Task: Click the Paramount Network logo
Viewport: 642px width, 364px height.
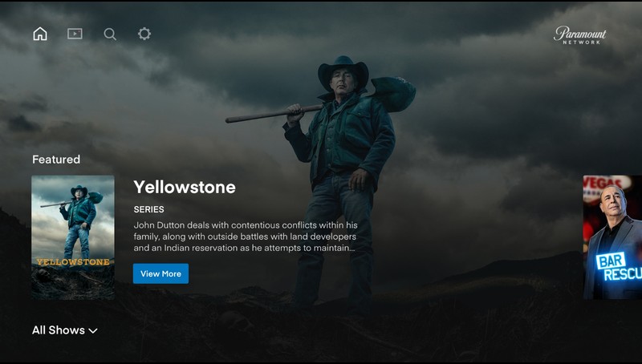Action: point(579,35)
